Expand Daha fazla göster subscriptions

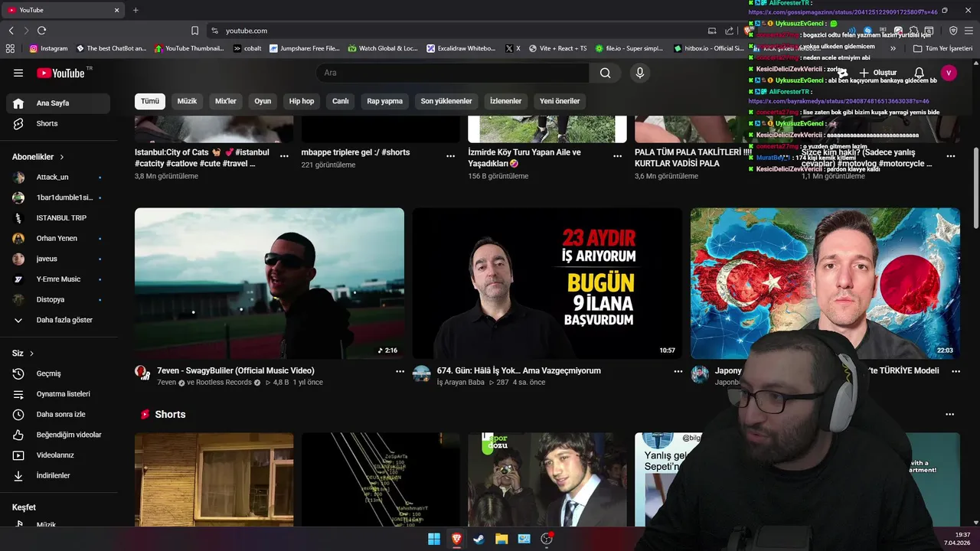58,320
